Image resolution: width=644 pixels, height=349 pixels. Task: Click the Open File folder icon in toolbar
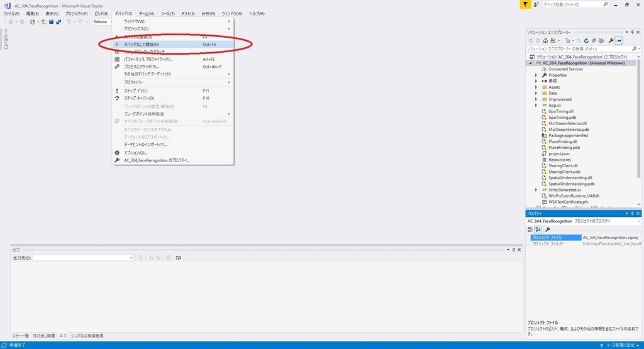click(43, 22)
